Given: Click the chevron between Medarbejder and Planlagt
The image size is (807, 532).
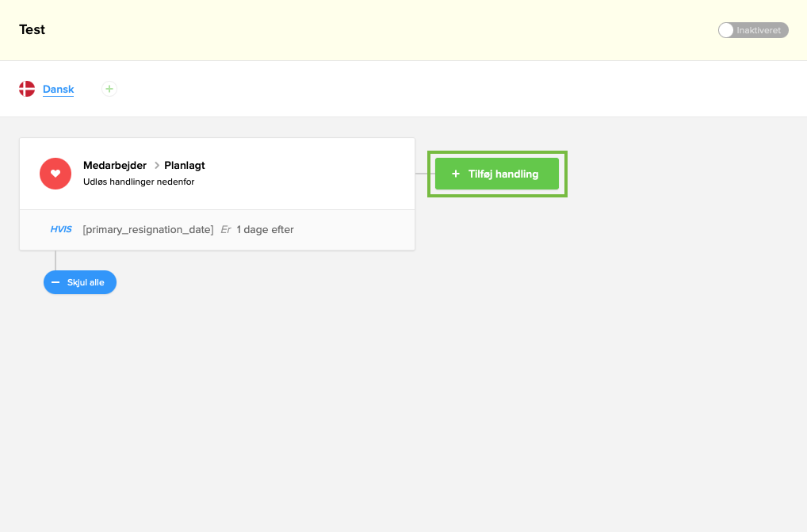Looking at the screenshot, I should [x=155, y=166].
